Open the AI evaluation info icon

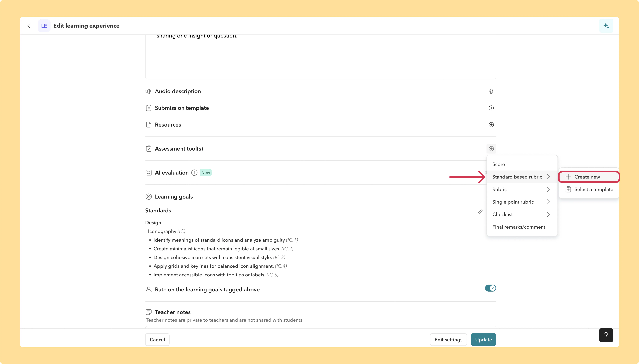(194, 173)
